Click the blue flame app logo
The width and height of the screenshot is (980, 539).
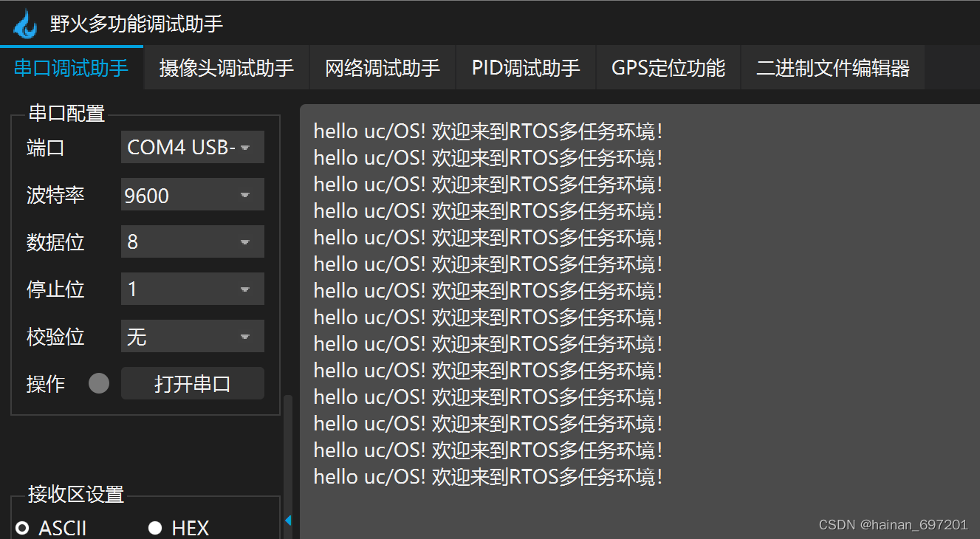25,24
